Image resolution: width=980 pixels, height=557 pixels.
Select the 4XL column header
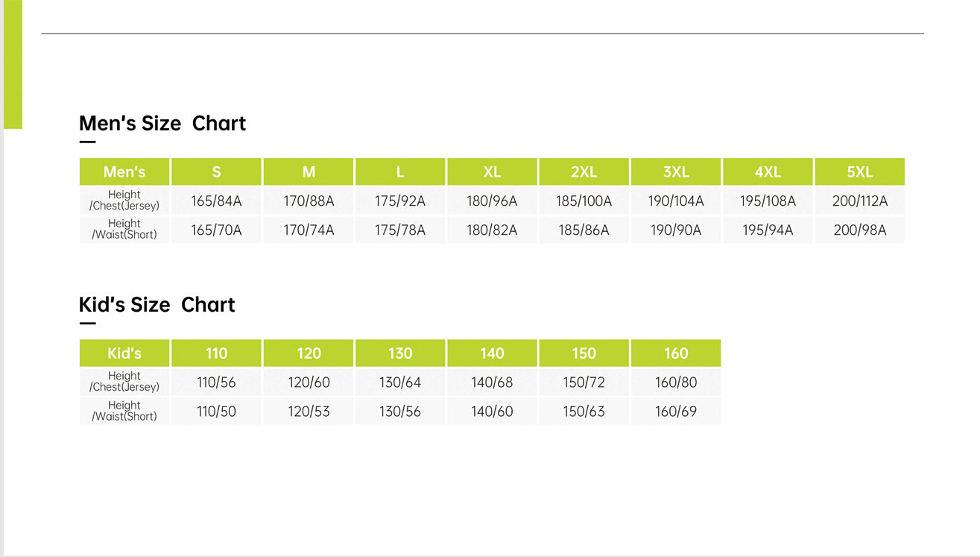pyautogui.click(x=768, y=172)
